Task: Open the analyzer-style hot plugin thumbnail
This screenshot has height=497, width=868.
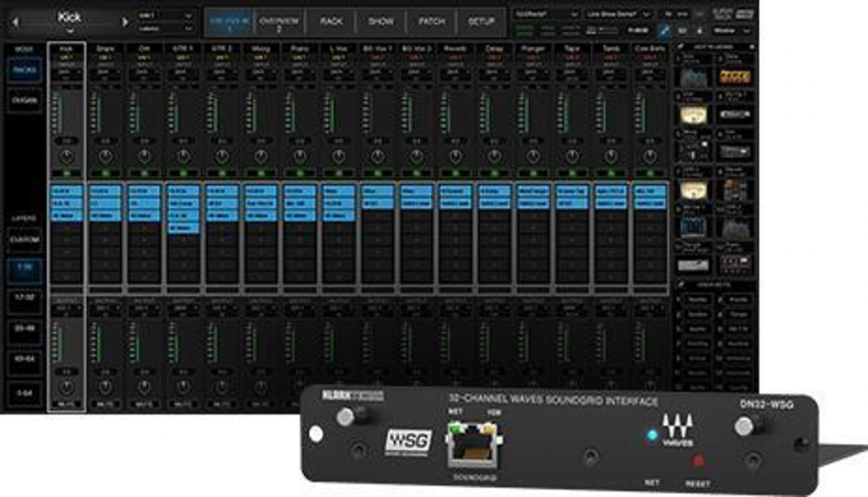Action: [693, 77]
